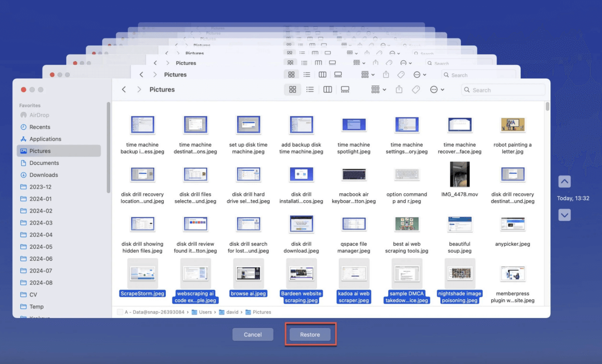Open the Group By dropdown
Viewport: 602px width, 364px height.
point(379,89)
